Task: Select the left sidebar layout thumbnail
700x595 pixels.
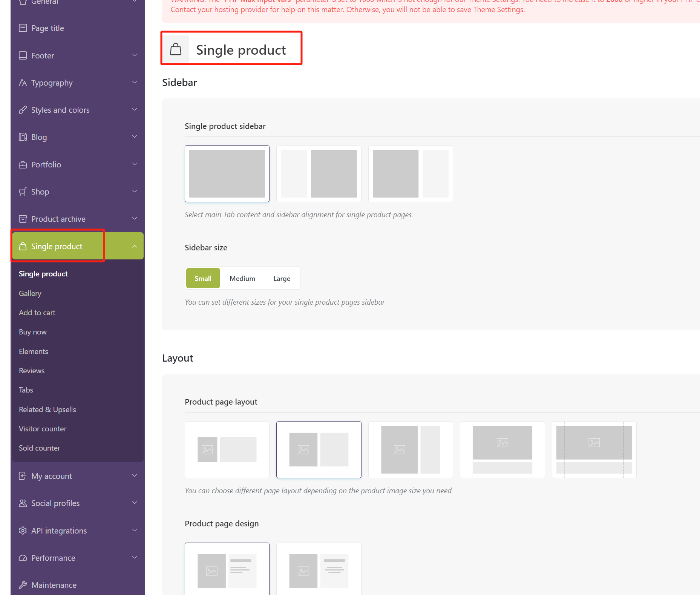Action: tap(319, 174)
